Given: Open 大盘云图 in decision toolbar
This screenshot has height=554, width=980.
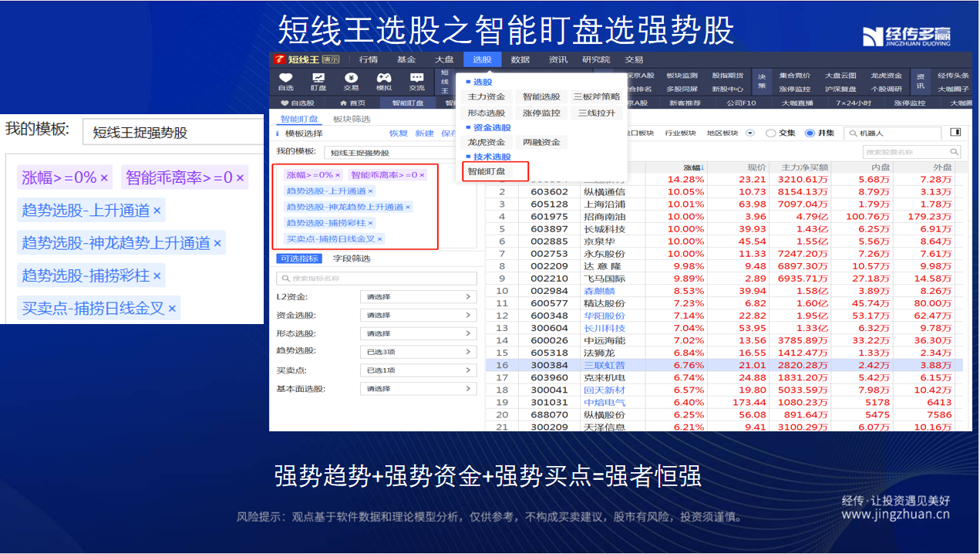Looking at the screenshot, I should tap(840, 76).
